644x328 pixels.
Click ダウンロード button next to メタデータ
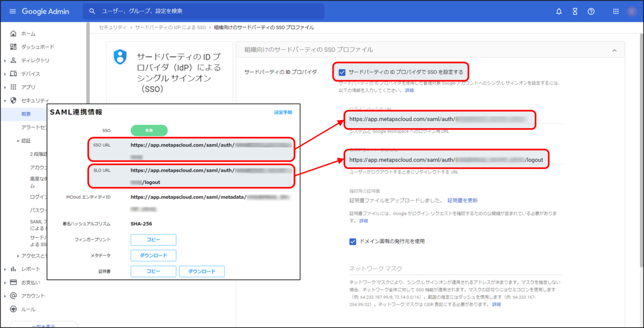[153, 256]
